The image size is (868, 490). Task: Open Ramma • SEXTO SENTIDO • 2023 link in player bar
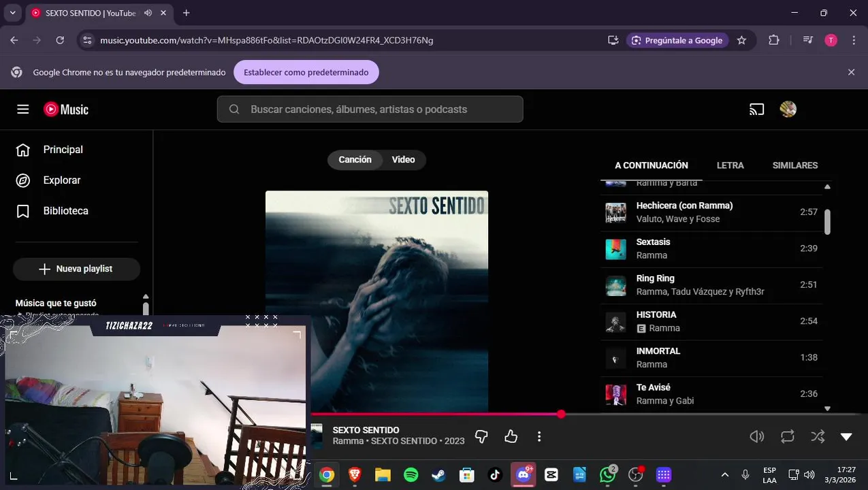pos(399,441)
